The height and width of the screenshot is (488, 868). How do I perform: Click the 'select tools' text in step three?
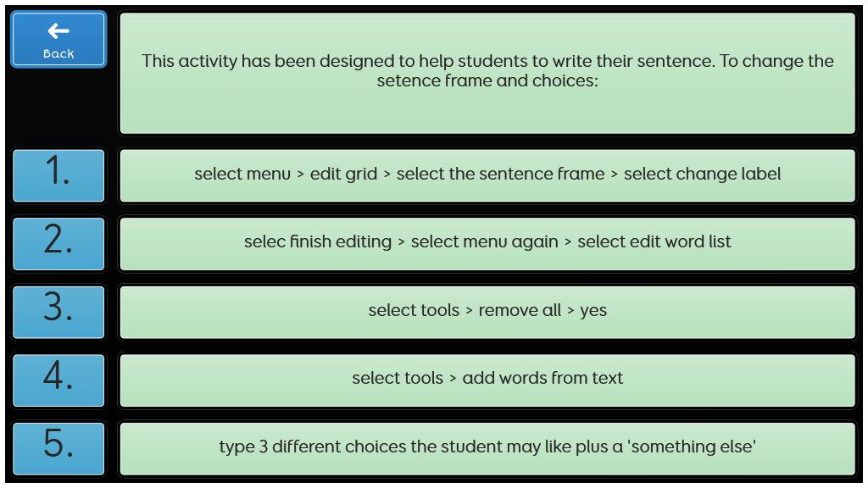click(x=414, y=310)
